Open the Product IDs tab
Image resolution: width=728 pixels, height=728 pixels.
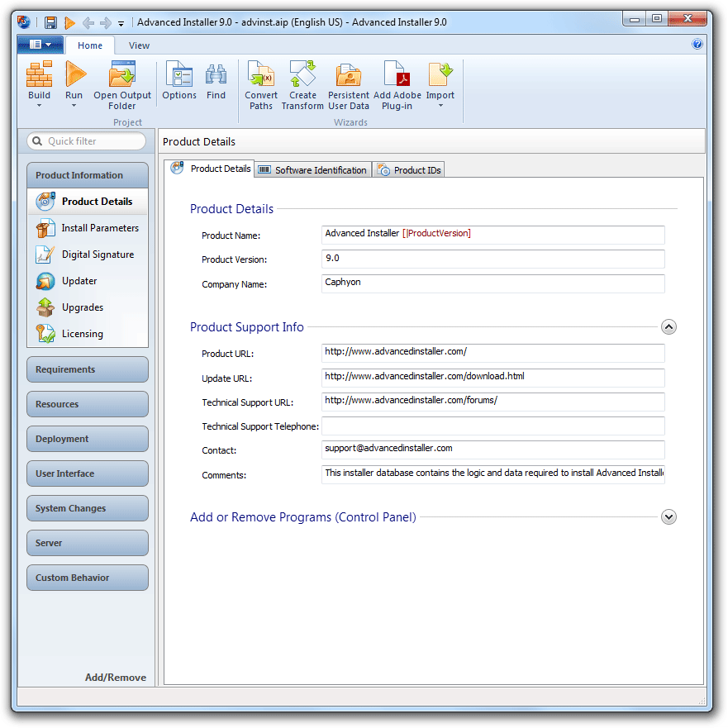pyautogui.click(x=409, y=170)
